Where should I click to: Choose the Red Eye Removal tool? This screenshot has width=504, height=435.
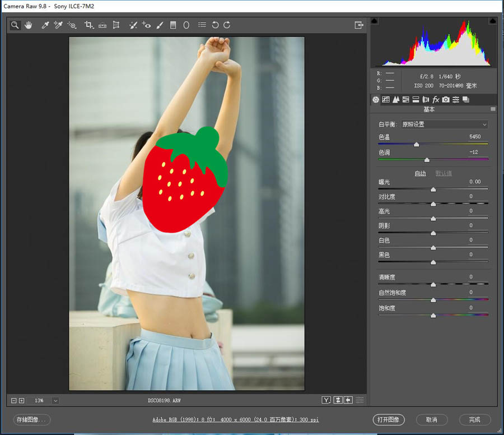pos(146,25)
